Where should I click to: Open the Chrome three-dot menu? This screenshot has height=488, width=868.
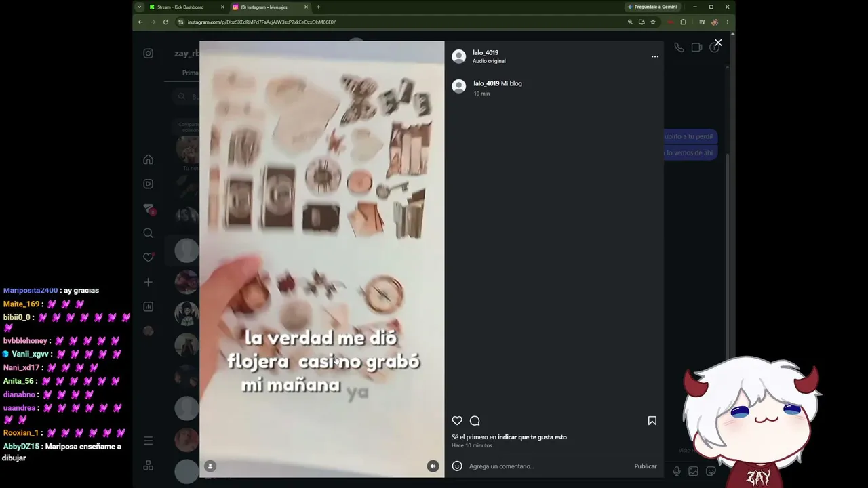(x=727, y=22)
